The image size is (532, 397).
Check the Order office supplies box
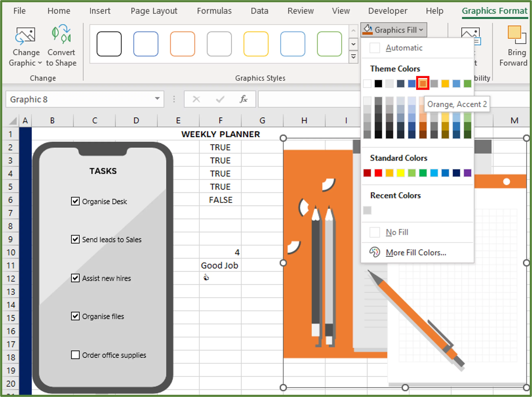(x=75, y=355)
